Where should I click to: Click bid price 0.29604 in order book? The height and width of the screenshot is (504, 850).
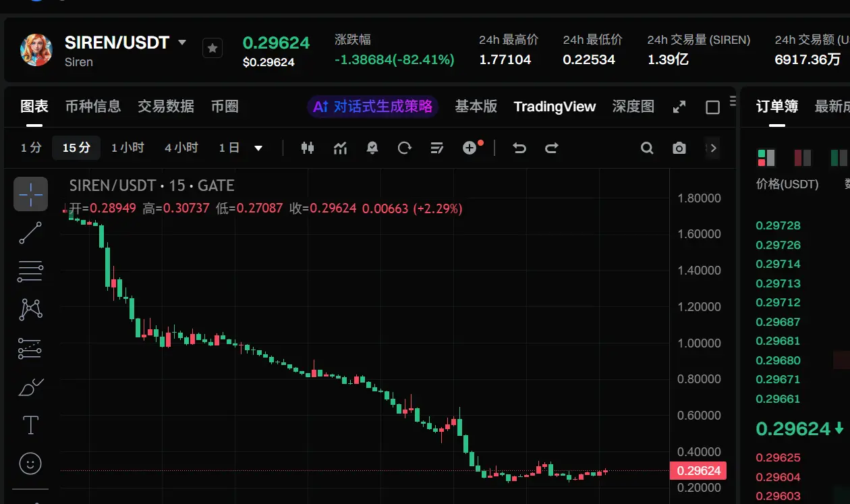pos(778,477)
